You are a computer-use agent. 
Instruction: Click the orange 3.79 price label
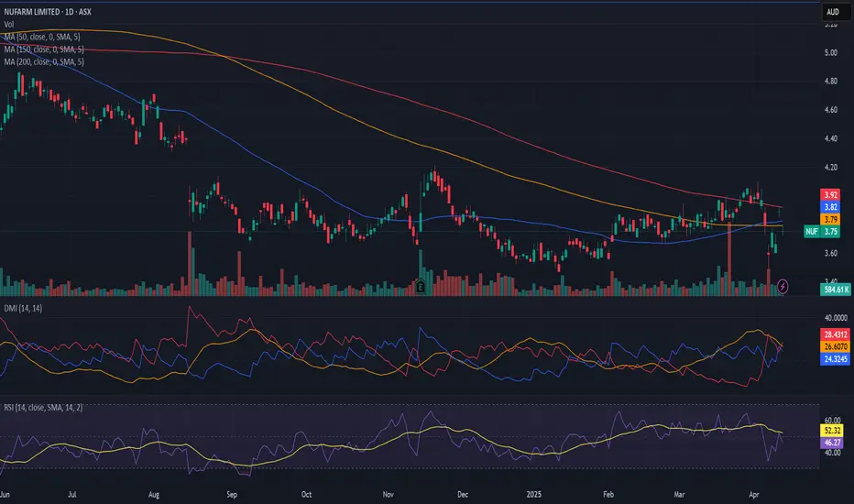point(830,220)
